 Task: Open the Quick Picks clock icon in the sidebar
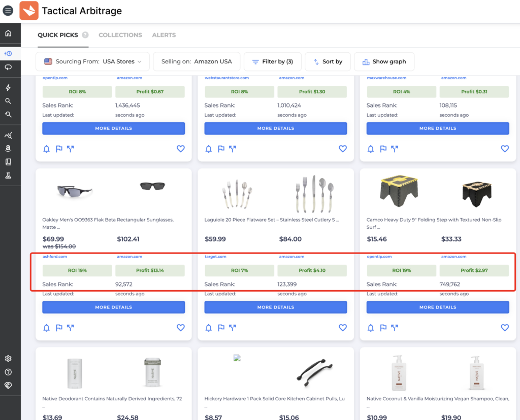pyautogui.click(x=8, y=53)
